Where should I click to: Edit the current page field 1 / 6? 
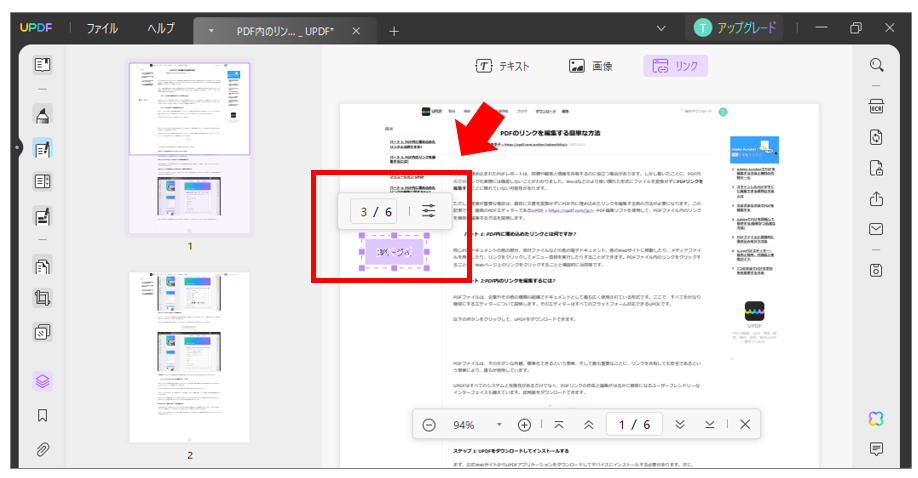[634, 425]
